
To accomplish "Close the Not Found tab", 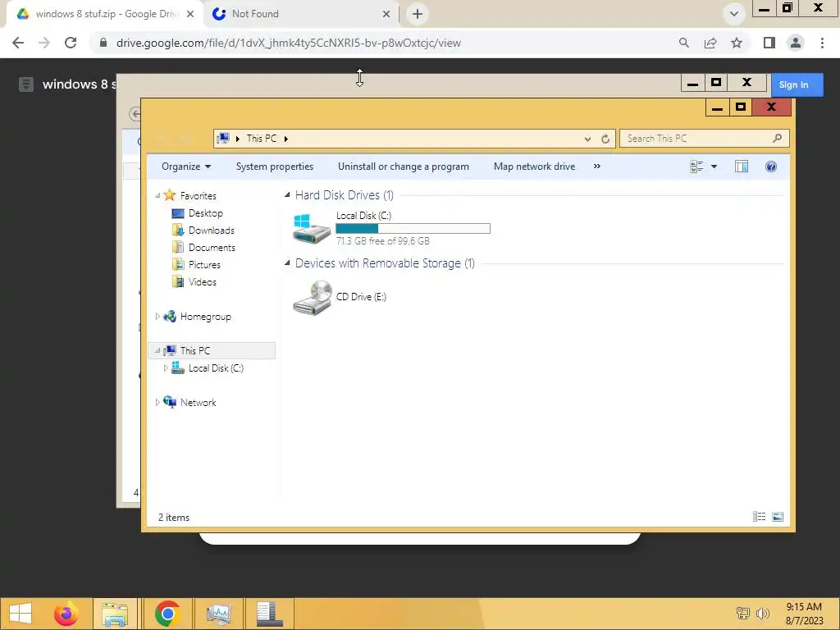I will 386,14.
